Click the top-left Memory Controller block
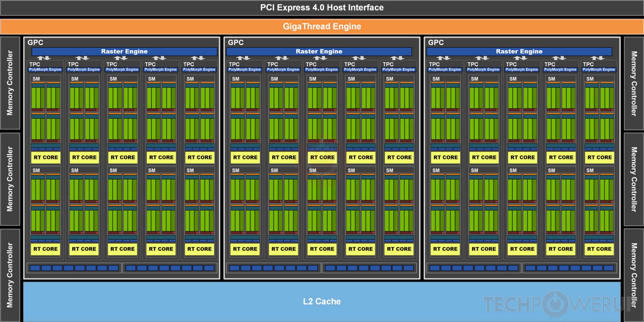Image resolution: width=644 pixels, height=322 pixels. 10,83
